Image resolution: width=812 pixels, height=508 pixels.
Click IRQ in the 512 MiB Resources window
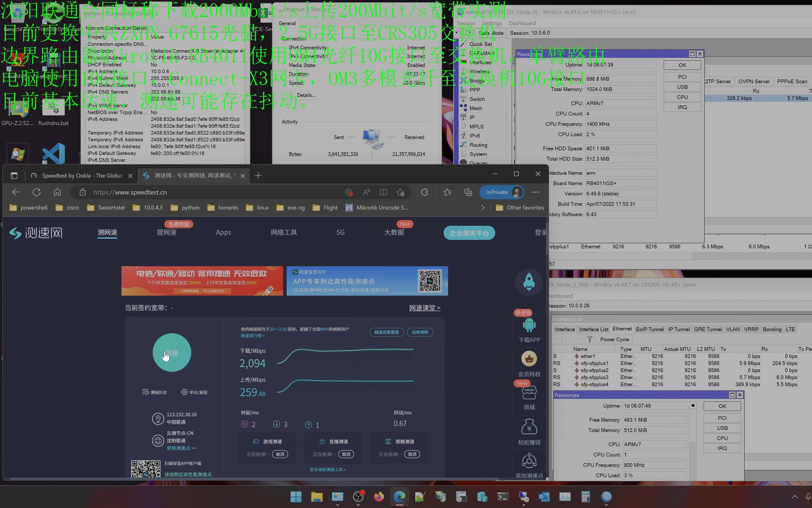click(722, 448)
